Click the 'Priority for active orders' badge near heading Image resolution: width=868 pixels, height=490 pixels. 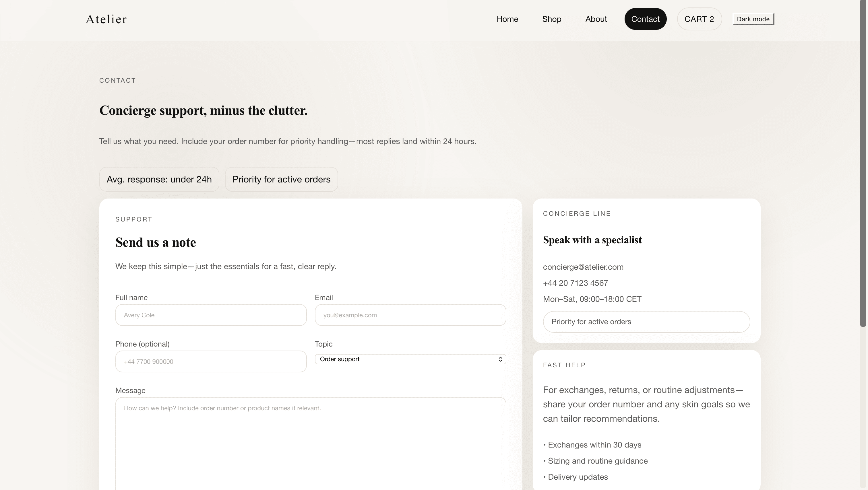pos(281,179)
